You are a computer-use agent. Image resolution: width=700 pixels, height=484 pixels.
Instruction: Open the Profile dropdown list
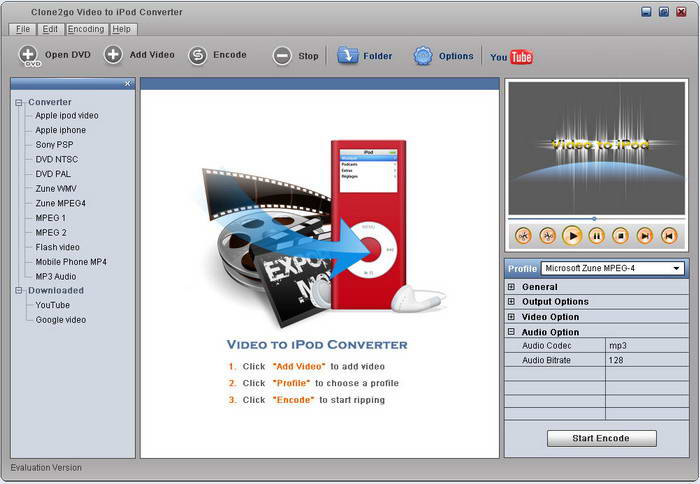coord(676,268)
